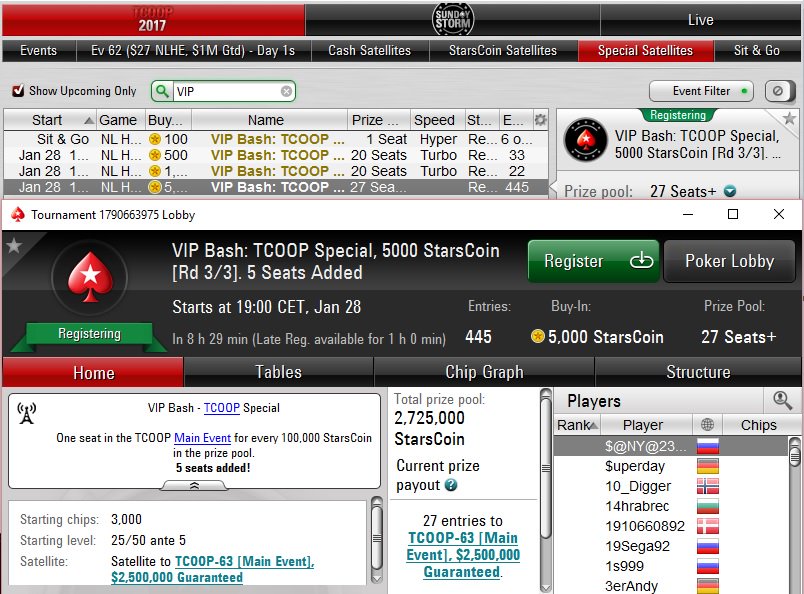Click Bulgarian flag next to 14hrabrec

pos(708,506)
